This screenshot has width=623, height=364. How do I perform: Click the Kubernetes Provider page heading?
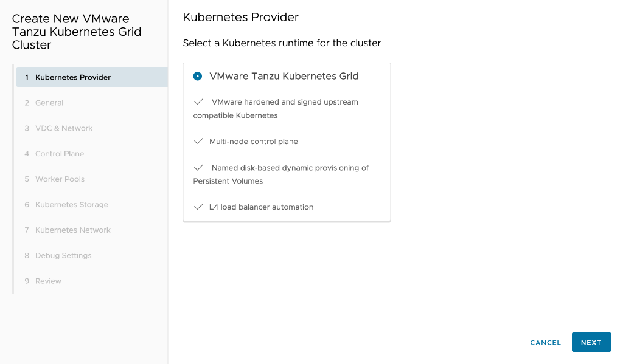pyautogui.click(x=240, y=17)
